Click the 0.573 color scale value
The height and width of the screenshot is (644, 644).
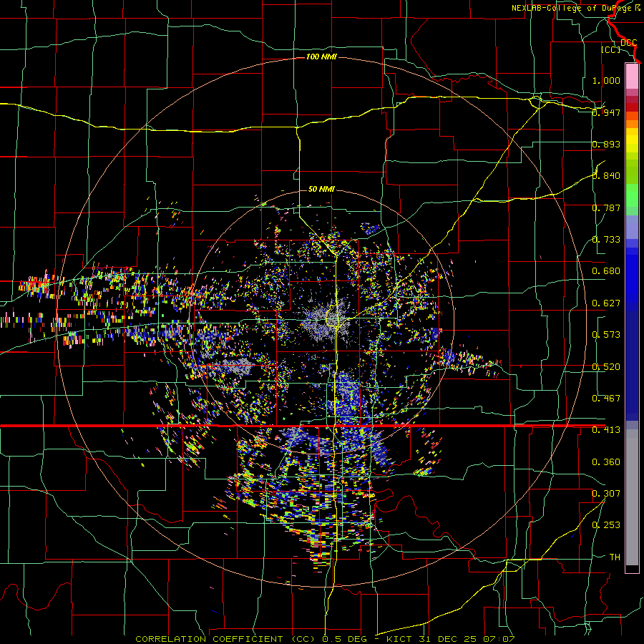(x=606, y=335)
